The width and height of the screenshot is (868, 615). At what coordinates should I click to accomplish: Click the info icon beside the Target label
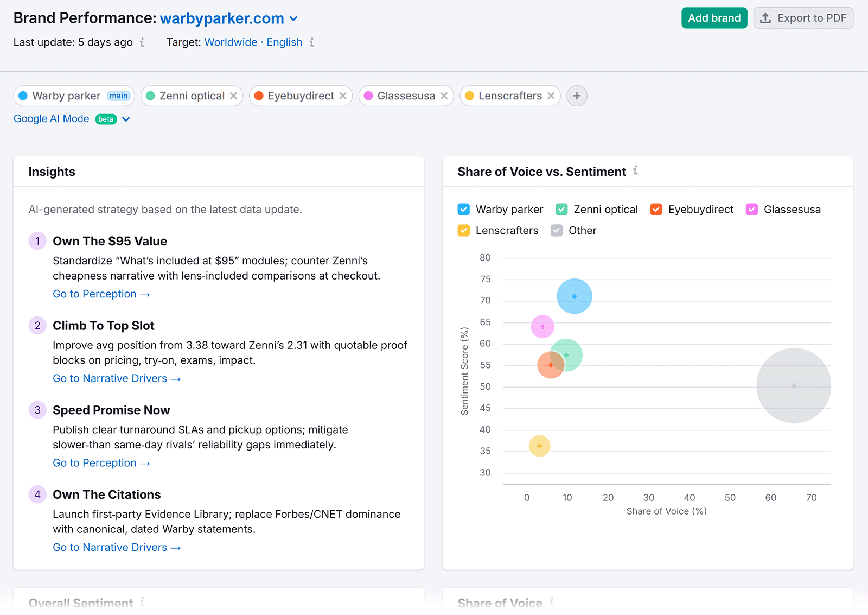[x=312, y=42]
